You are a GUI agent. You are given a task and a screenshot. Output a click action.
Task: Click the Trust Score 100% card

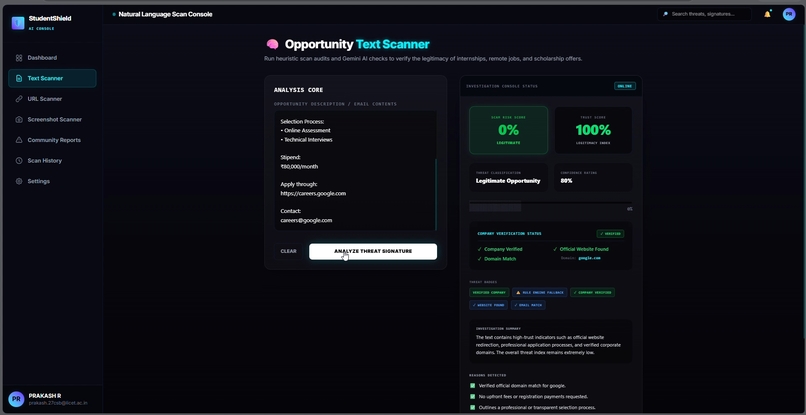[x=593, y=130]
